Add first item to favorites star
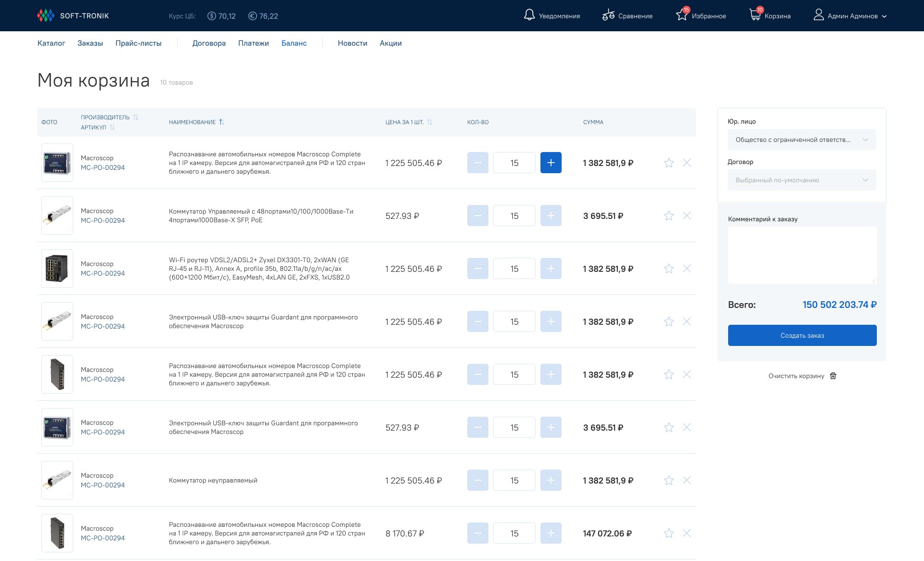Viewport: 924px width, 561px height. (x=668, y=163)
